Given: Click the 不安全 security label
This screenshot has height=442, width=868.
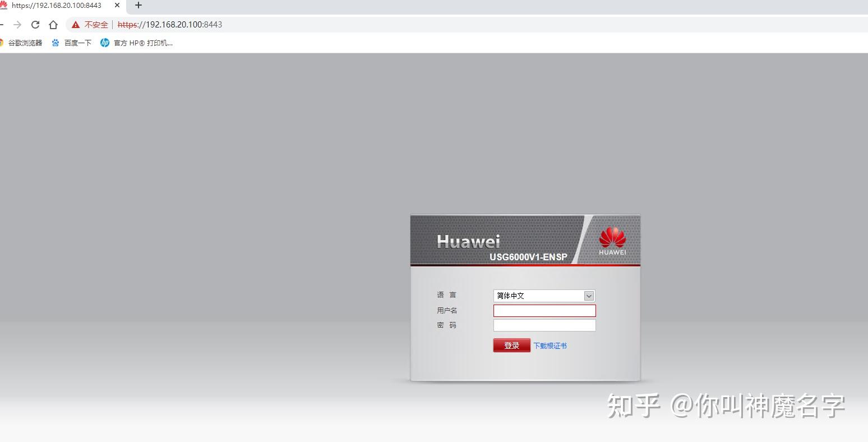Looking at the screenshot, I should tap(96, 25).
